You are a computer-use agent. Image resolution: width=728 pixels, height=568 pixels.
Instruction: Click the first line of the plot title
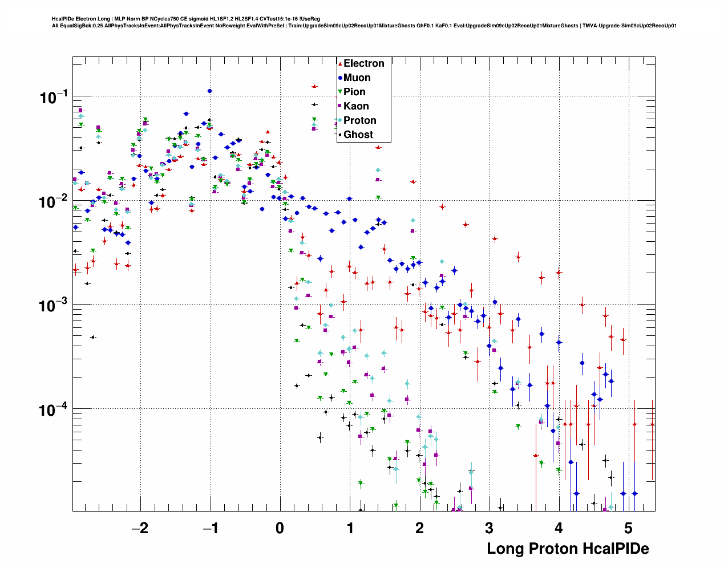185,19
